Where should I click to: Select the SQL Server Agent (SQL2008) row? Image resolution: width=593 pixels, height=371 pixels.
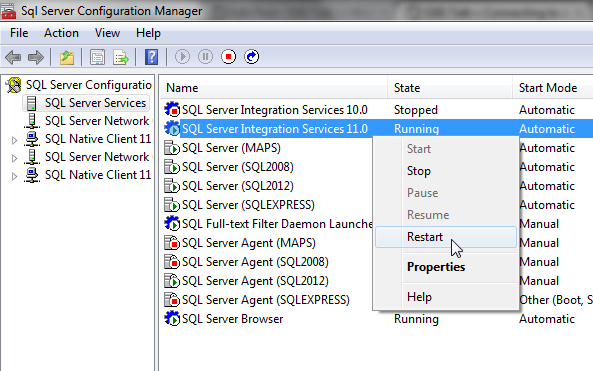point(266,262)
